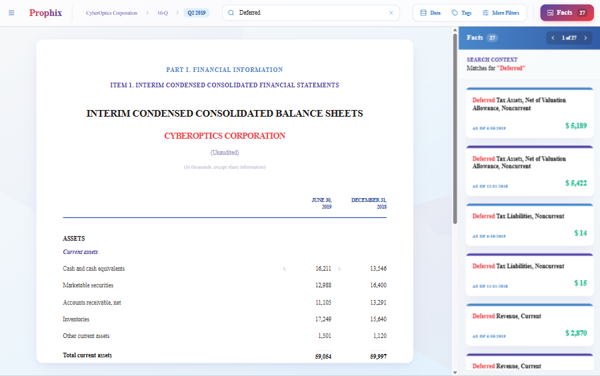Image resolution: width=600 pixels, height=376 pixels.
Task: Open the Data filter
Action: click(430, 13)
